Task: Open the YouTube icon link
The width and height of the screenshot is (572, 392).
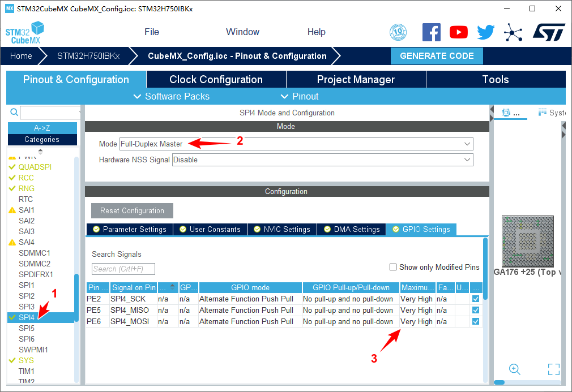Action: [459, 32]
